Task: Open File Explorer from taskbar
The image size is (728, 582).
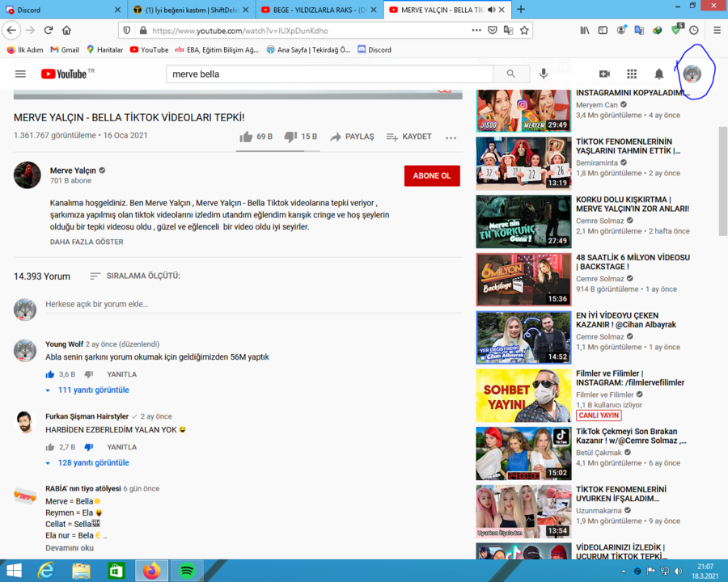Action: click(81, 571)
